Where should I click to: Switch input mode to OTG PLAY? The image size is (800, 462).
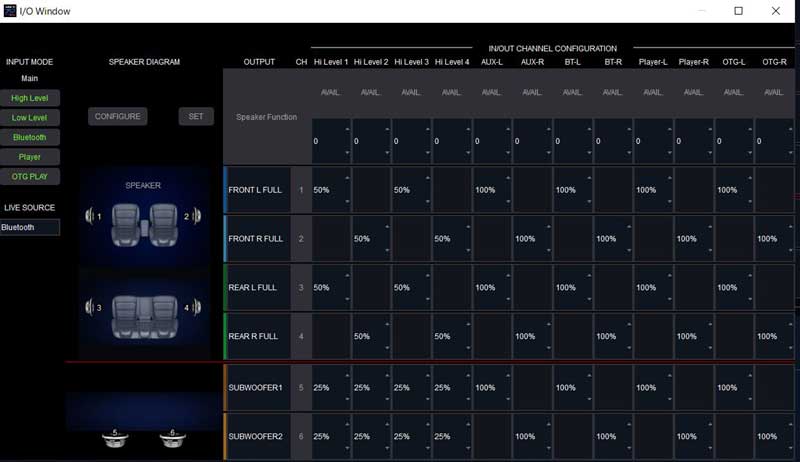tap(29, 177)
